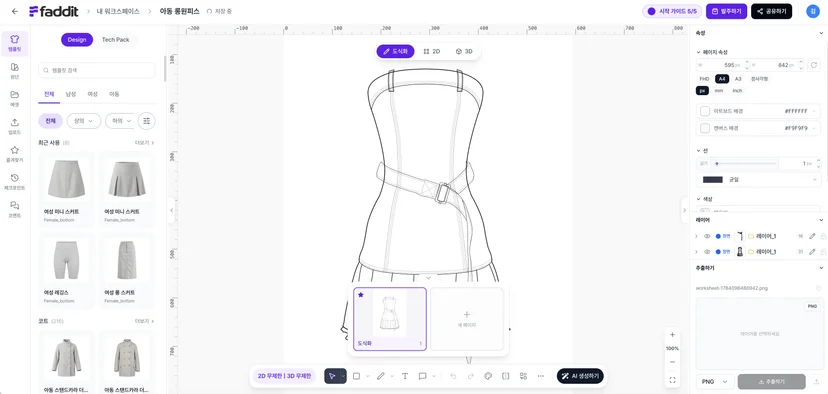Open the 상의 tops filter dropdown
This screenshot has width=828, height=394.
click(x=83, y=121)
